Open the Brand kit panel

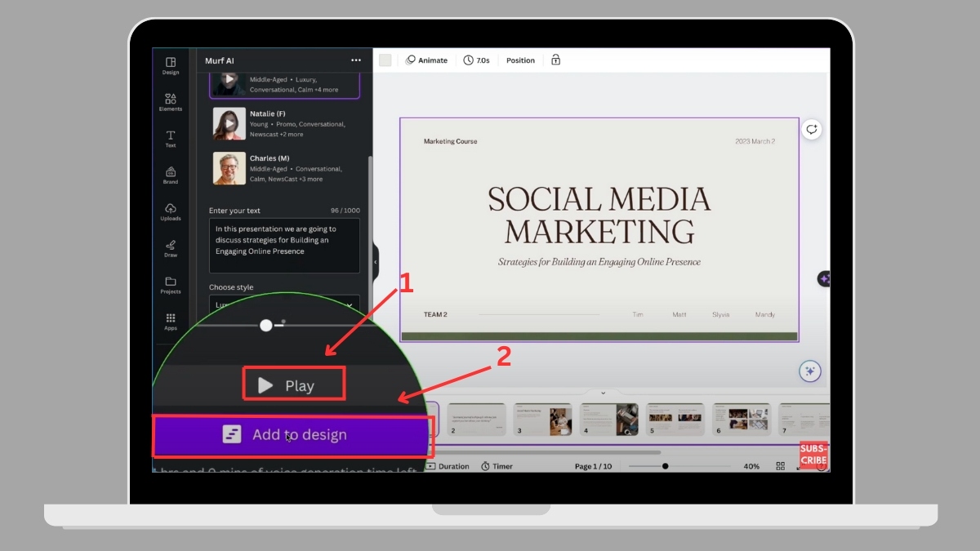click(x=171, y=175)
